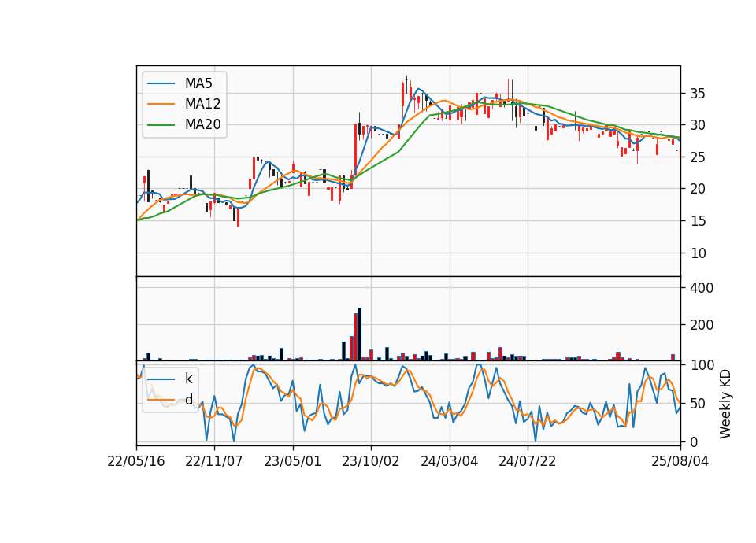
Task: Click the price axis value 30
Action: pos(698,125)
